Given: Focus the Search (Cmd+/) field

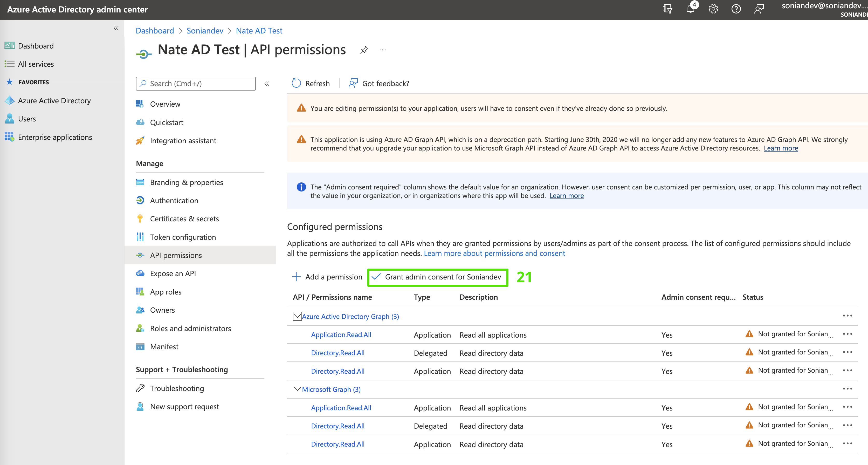Looking at the screenshot, I should point(195,84).
